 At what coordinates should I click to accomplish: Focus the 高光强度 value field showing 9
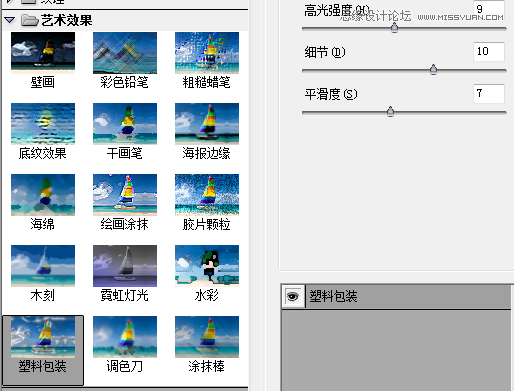point(489,9)
